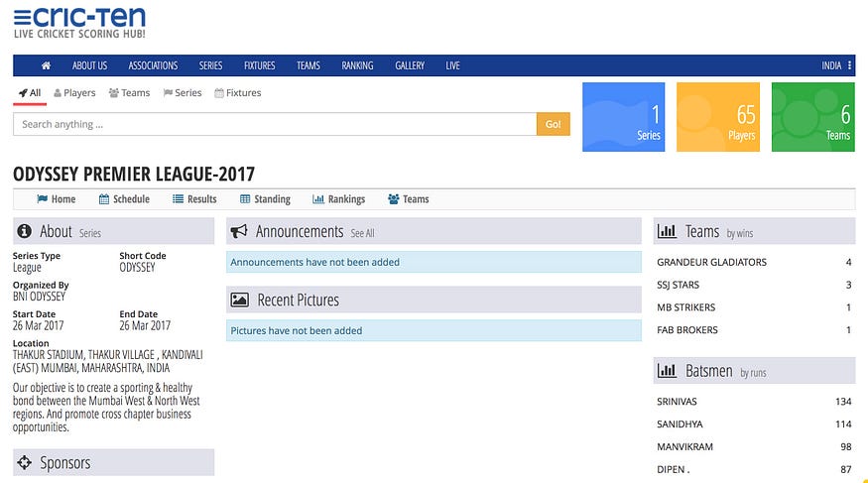Click the search anything input field
This screenshot has height=483, width=868.
coord(275,124)
